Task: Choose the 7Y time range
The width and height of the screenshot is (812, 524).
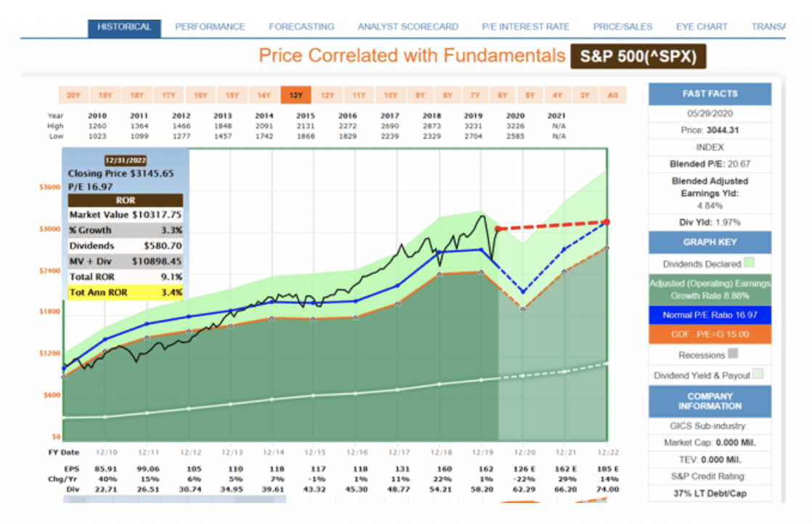Action: click(x=475, y=95)
